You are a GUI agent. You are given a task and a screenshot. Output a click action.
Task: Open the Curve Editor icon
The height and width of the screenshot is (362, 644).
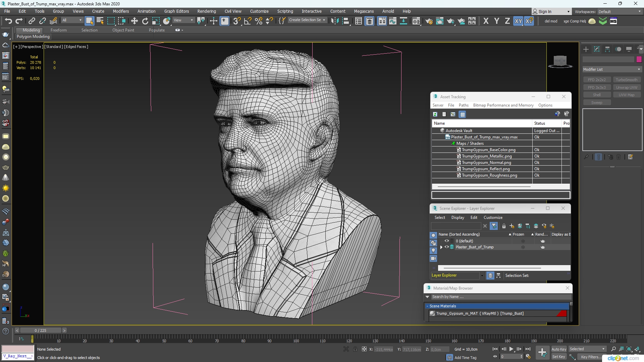point(393,21)
